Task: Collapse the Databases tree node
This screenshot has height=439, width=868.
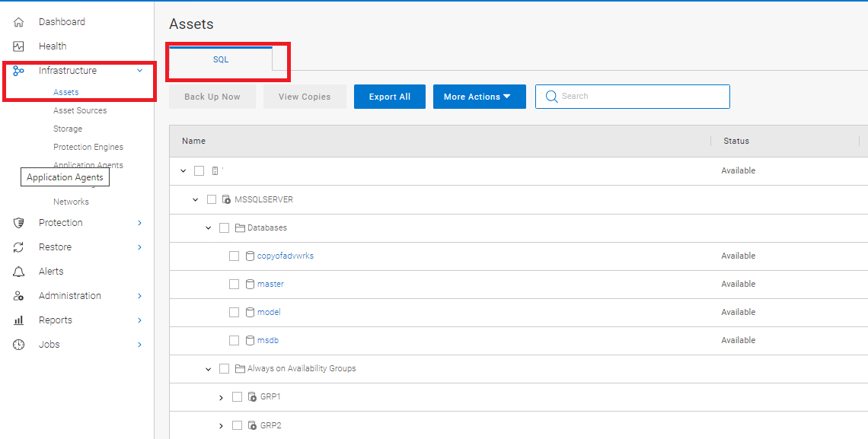Action: pyautogui.click(x=208, y=227)
